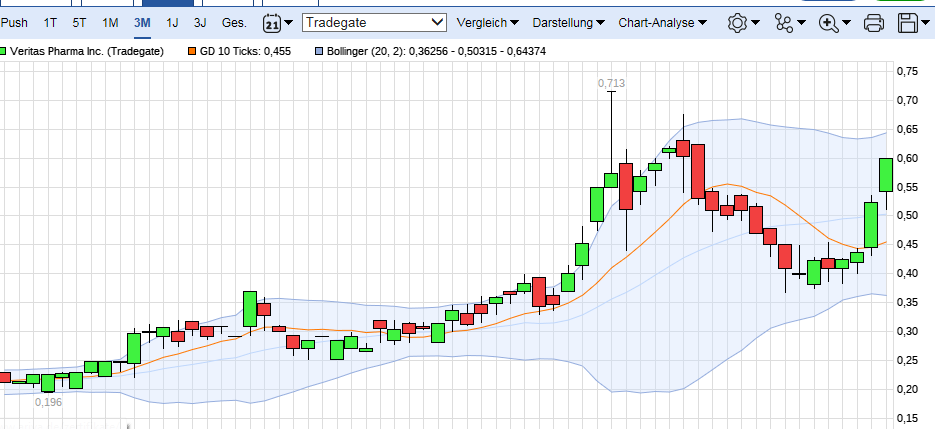Switch to the 1T timeframe
This screenshot has height=429, width=946.
pos(50,22)
